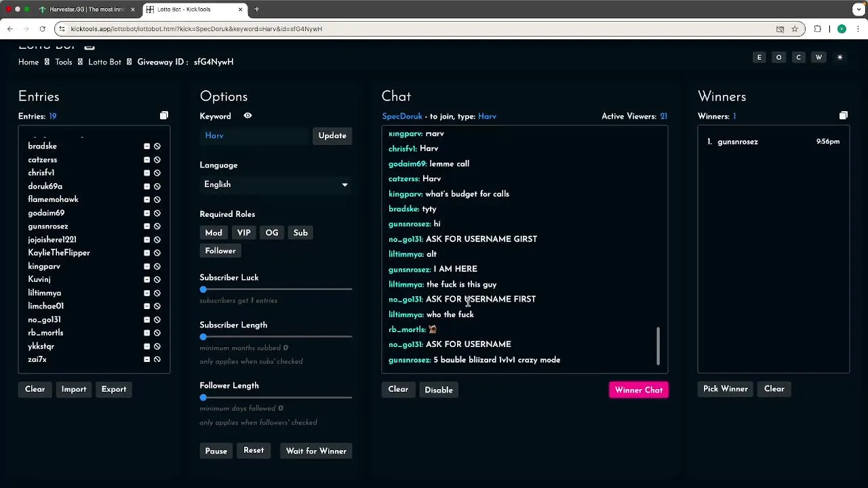Click the Import entries button
The width and height of the screenshot is (868, 488).
[x=74, y=389]
